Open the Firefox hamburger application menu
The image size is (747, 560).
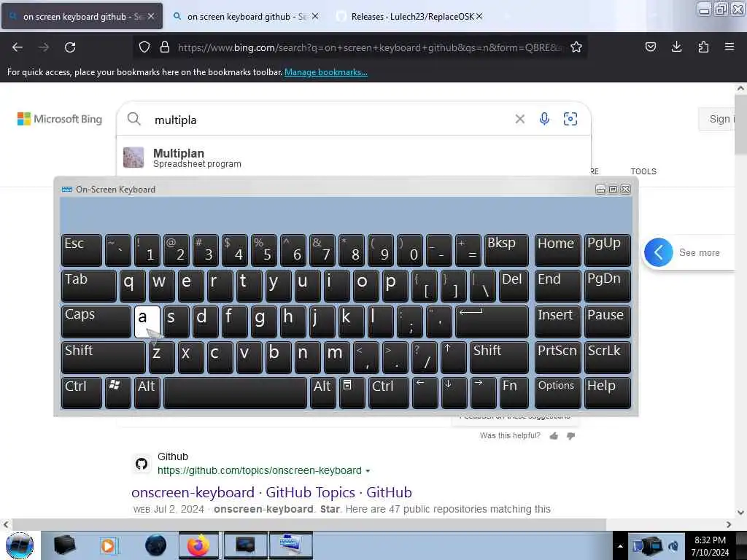point(729,47)
